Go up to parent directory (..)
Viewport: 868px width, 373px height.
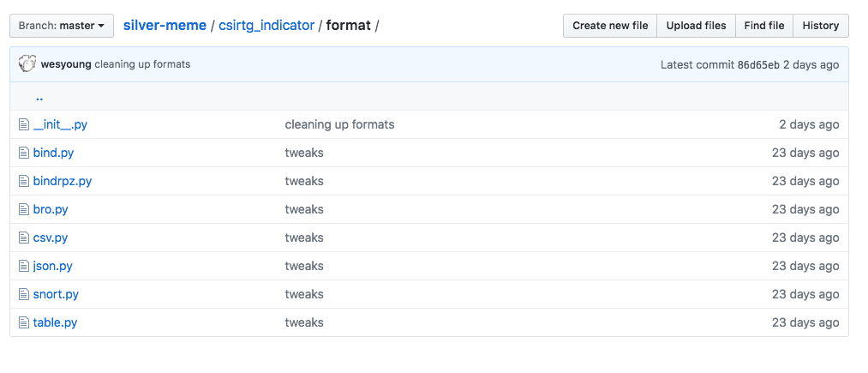pyautogui.click(x=39, y=98)
